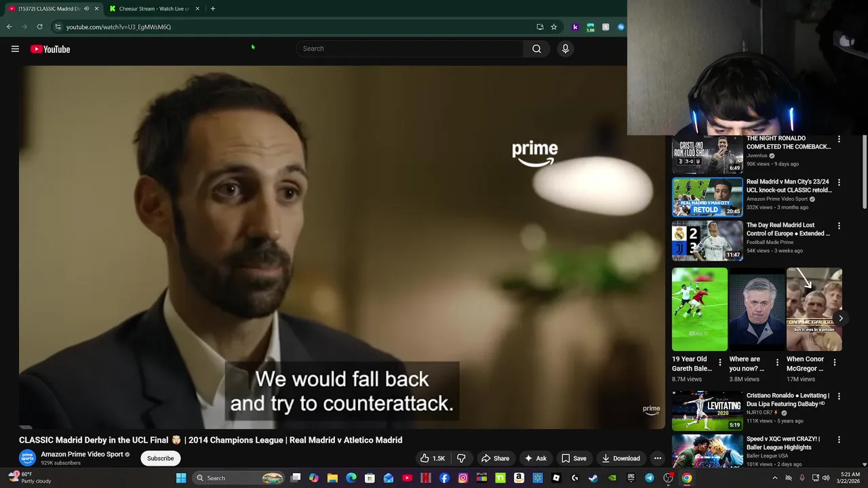The width and height of the screenshot is (868, 488).
Task: Open The Night Ronaldo Completed Comeback thumbnail
Action: [x=707, y=155]
